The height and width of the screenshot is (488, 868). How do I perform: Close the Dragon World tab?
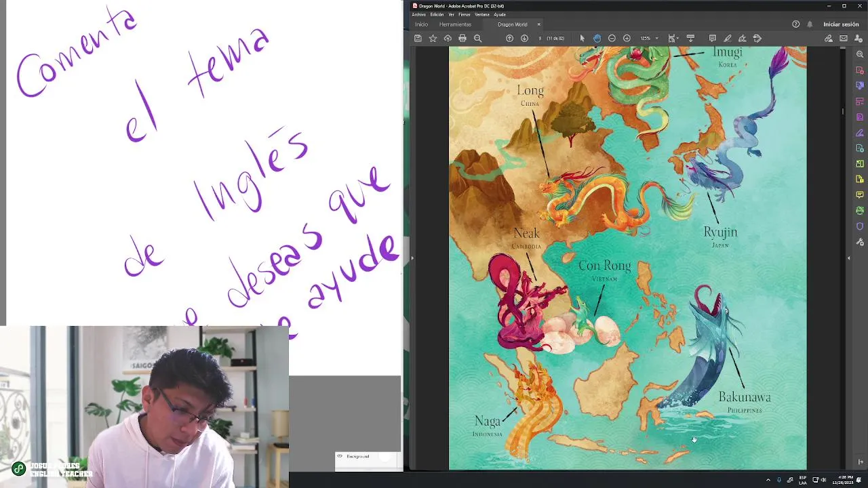[539, 24]
